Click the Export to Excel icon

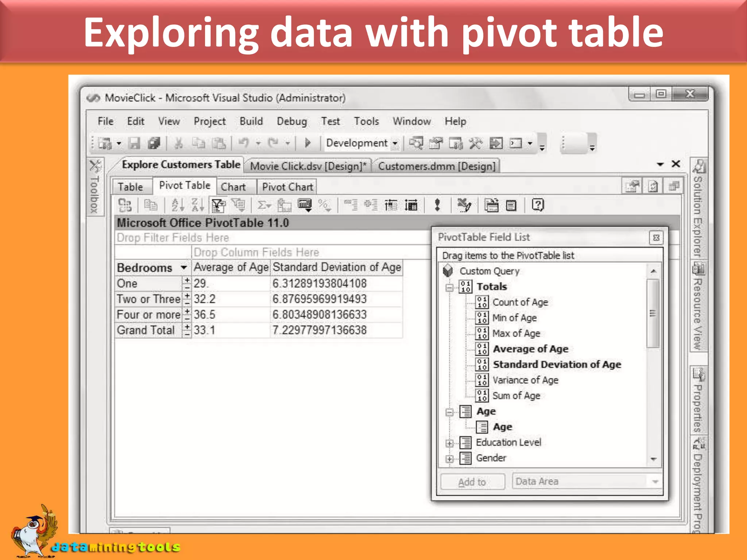click(x=464, y=205)
